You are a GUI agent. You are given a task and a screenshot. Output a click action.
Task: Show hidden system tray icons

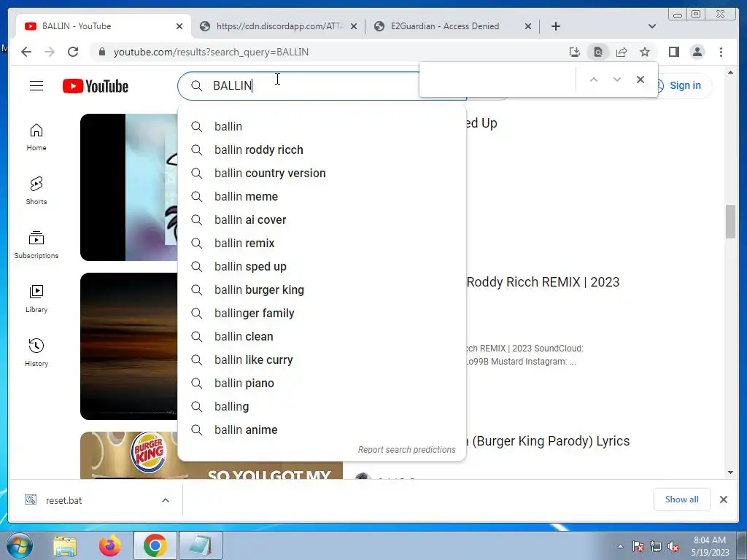620,546
